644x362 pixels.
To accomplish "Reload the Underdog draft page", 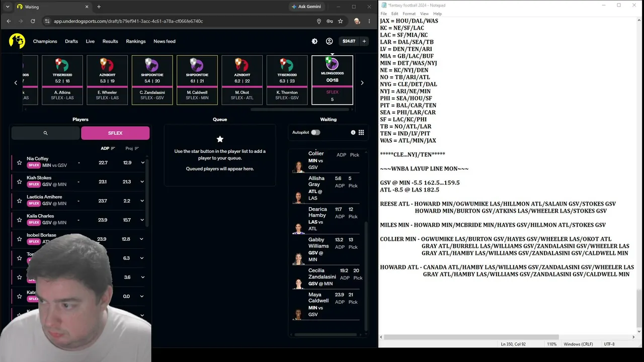I will [33, 21].
